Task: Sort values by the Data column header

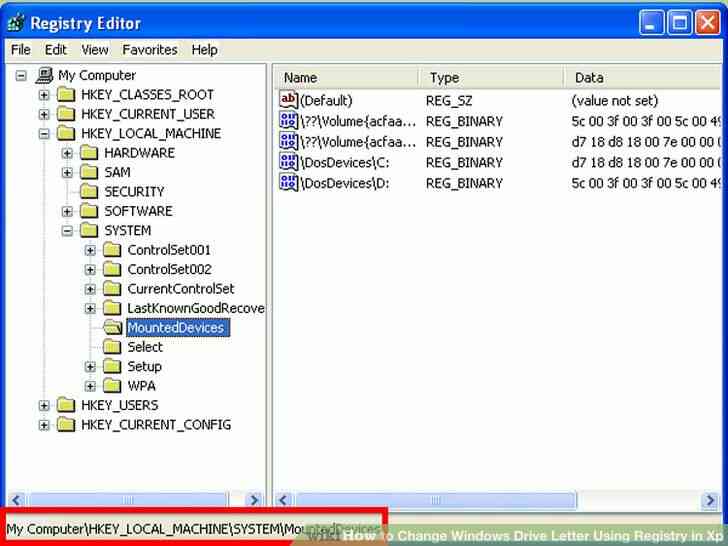Action: click(x=643, y=78)
